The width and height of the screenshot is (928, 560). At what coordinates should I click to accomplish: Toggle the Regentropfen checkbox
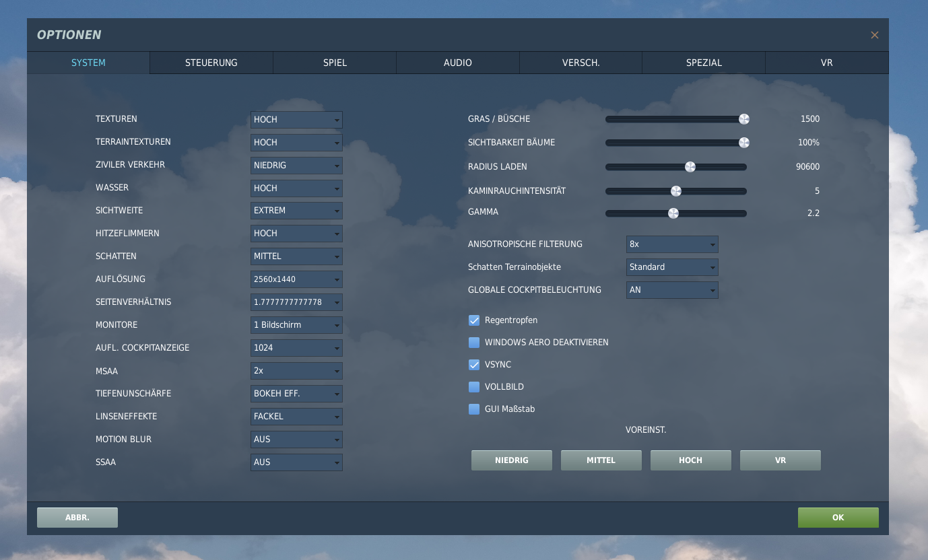474,320
